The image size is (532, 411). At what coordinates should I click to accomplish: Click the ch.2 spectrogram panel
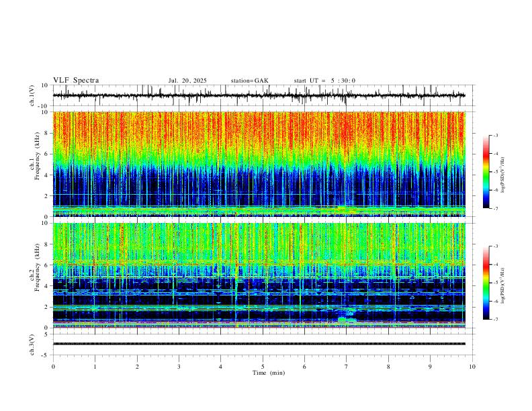click(x=259, y=275)
